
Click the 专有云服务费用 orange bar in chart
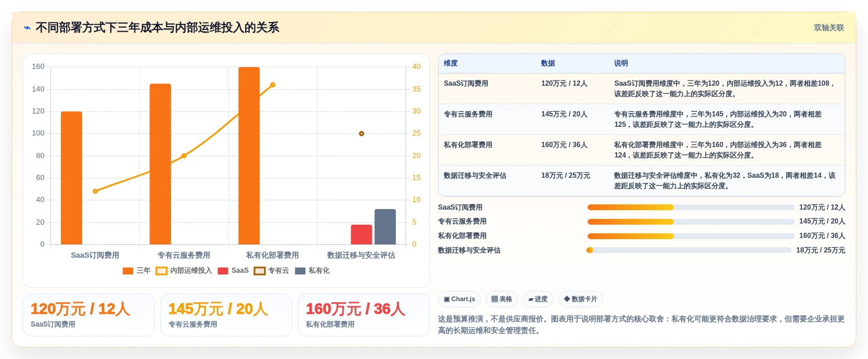(161, 164)
